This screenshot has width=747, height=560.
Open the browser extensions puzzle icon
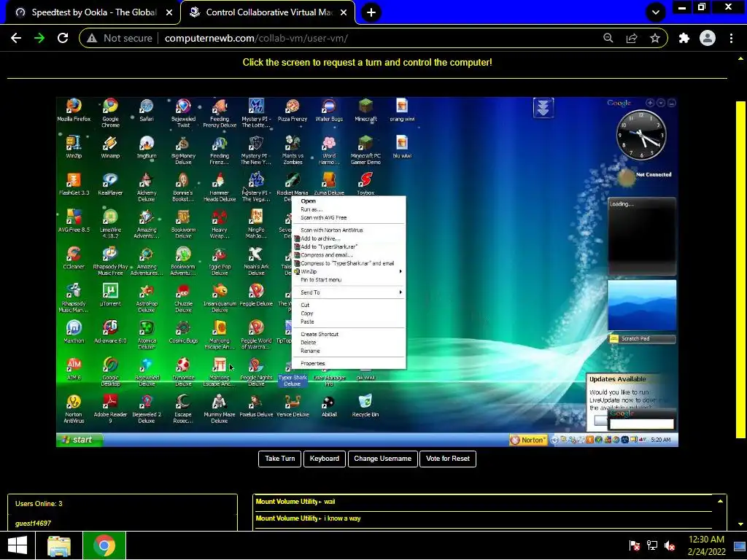click(x=684, y=38)
